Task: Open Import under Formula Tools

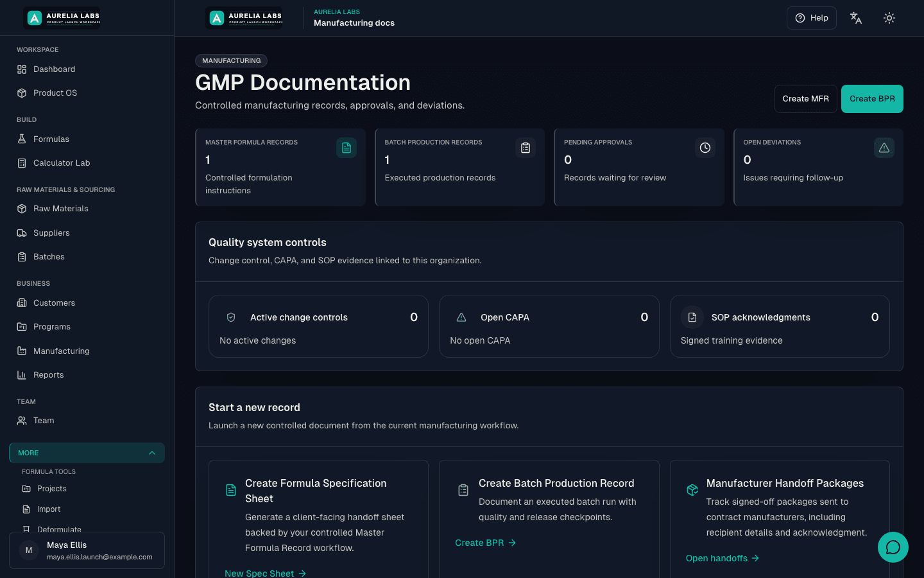Action: (89, 509)
